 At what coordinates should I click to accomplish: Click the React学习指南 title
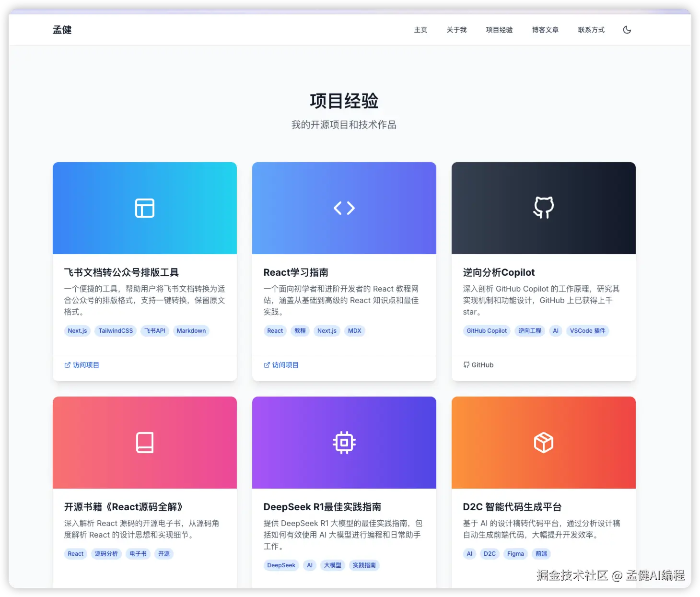tap(296, 272)
